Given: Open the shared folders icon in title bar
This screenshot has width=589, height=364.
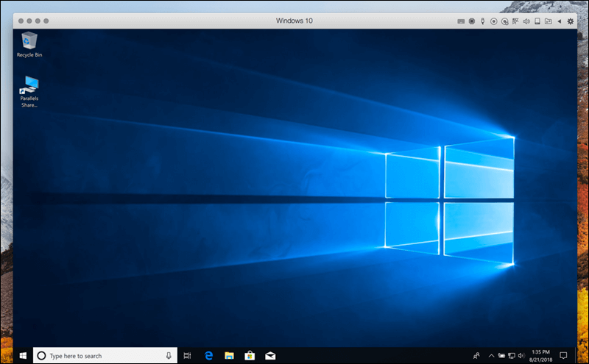Looking at the screenshot, I should pos(549,21).
